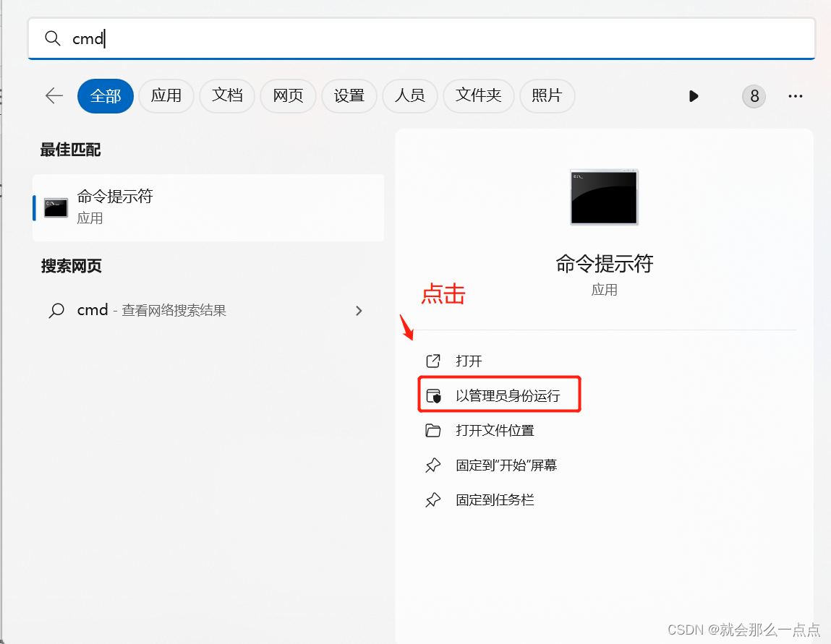This screenshot has height=644, width=831.
Task: Click the pin icon beside 固定到任务栏
Action: point(433,500)
